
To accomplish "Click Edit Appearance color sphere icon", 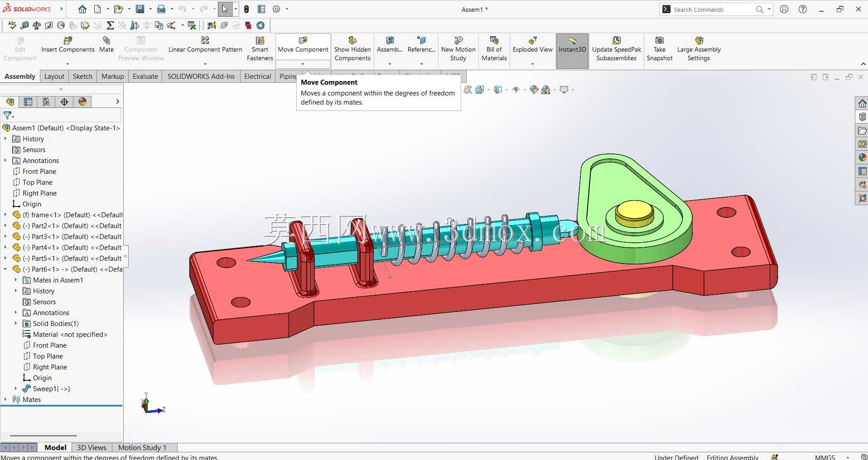I will pyautogui.click(x=534, y=90).
